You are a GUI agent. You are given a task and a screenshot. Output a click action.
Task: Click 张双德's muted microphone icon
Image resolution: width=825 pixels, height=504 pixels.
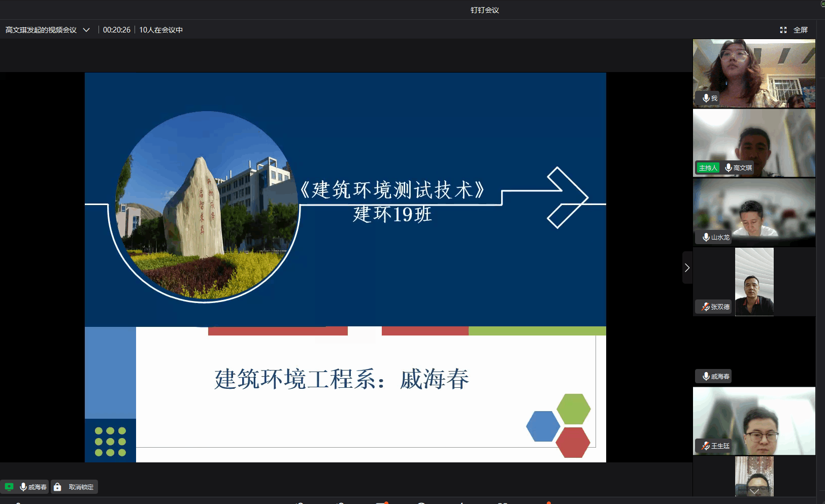[706, 307]
